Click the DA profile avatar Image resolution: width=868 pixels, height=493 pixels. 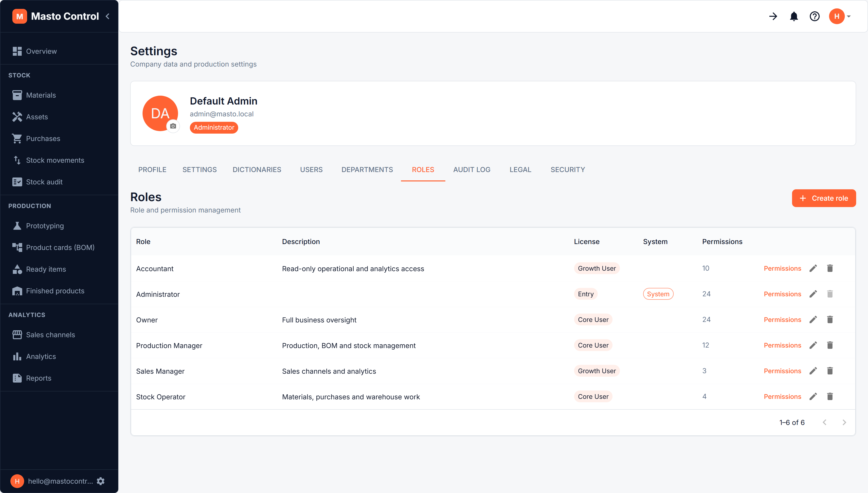(x=160, y=113)
